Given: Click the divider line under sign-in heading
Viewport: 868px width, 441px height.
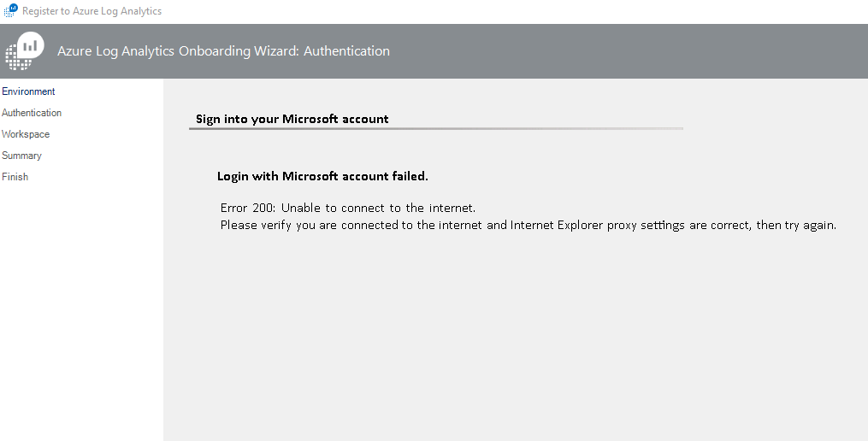Looking at the screenshot, I should pos(436,128).
